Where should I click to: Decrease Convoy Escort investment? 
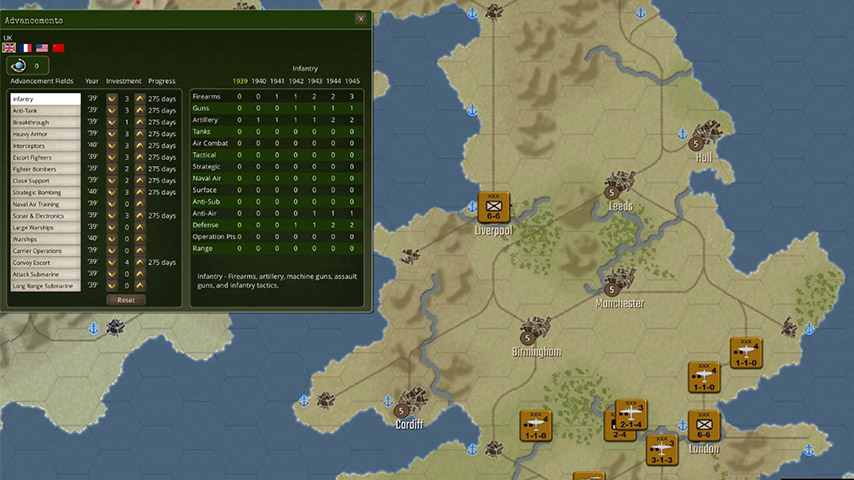point(112,262)
